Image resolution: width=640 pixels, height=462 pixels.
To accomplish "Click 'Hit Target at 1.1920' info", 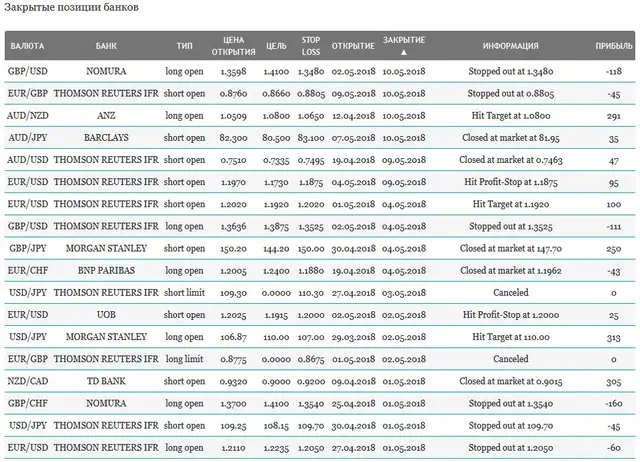I will click(511, 204).
